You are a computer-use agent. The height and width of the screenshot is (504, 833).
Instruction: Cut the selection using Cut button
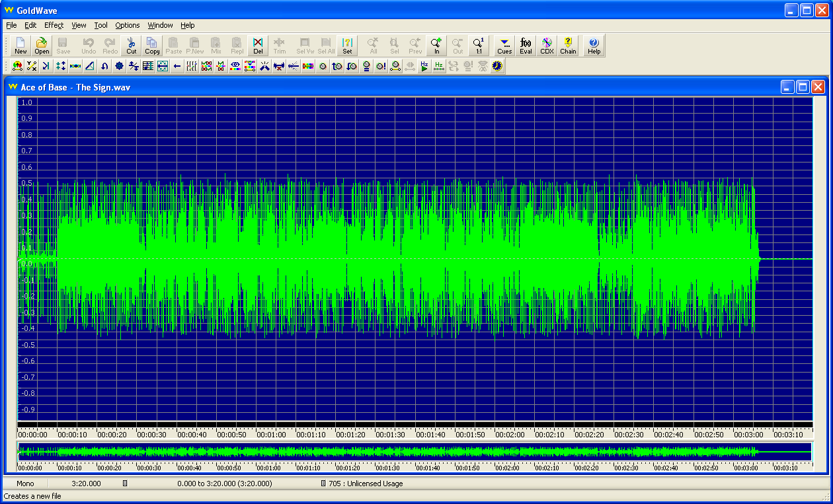[132, 46]
